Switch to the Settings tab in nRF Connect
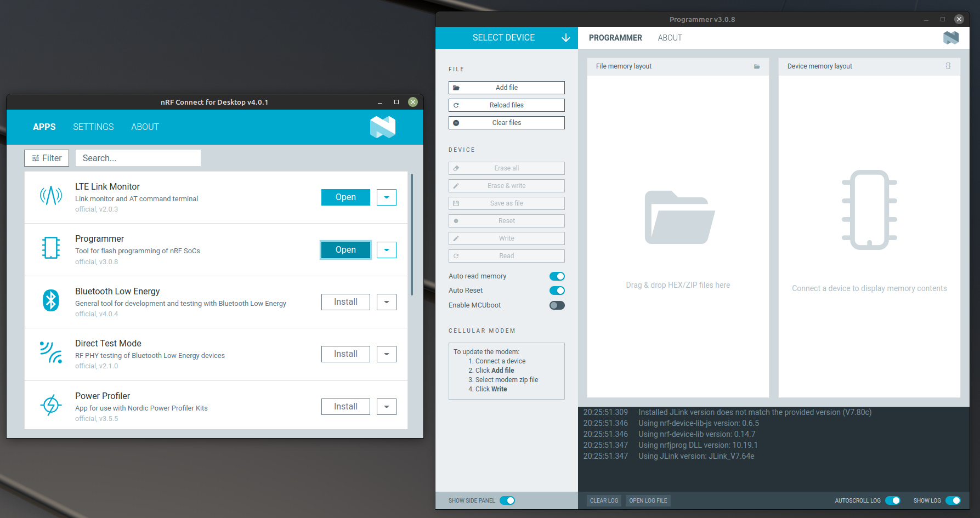The width and height of the screenshot is (980, 518). [x=93, y=127]
